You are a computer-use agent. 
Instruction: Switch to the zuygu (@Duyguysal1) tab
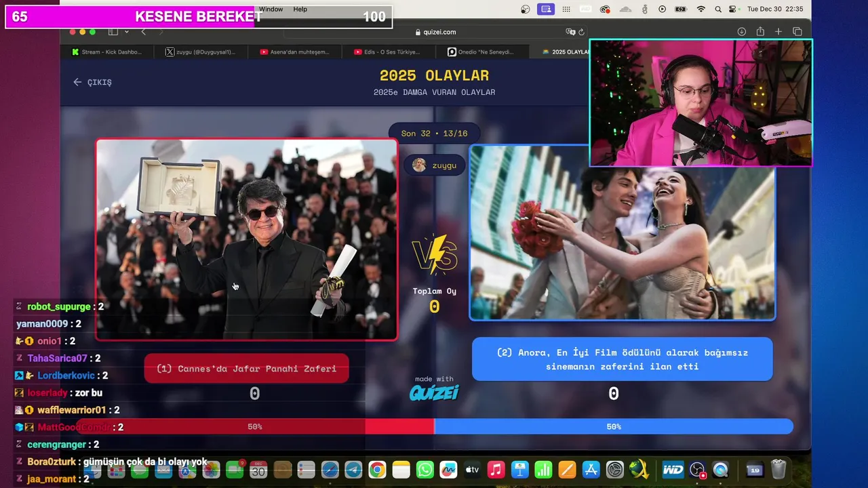tap(201, 52)
